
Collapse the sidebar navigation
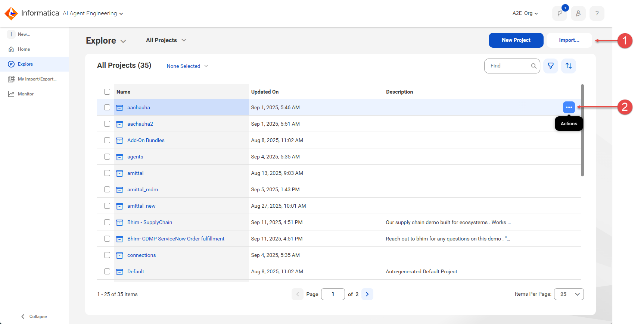34,317
